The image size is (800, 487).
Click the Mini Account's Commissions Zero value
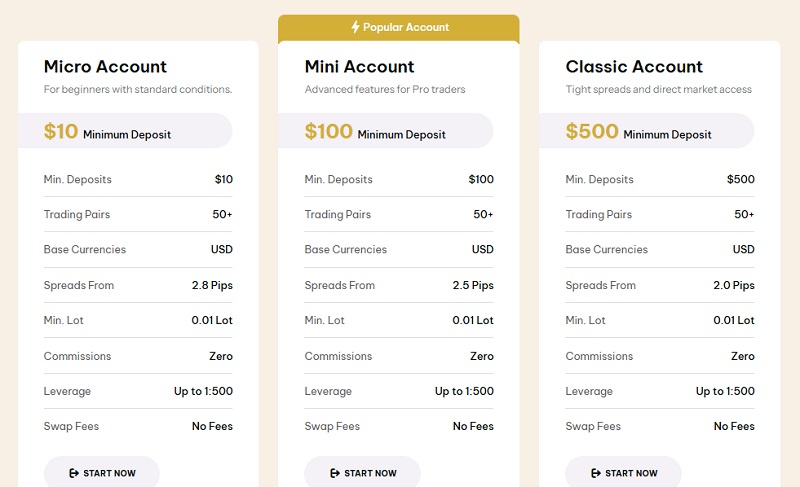482,356
